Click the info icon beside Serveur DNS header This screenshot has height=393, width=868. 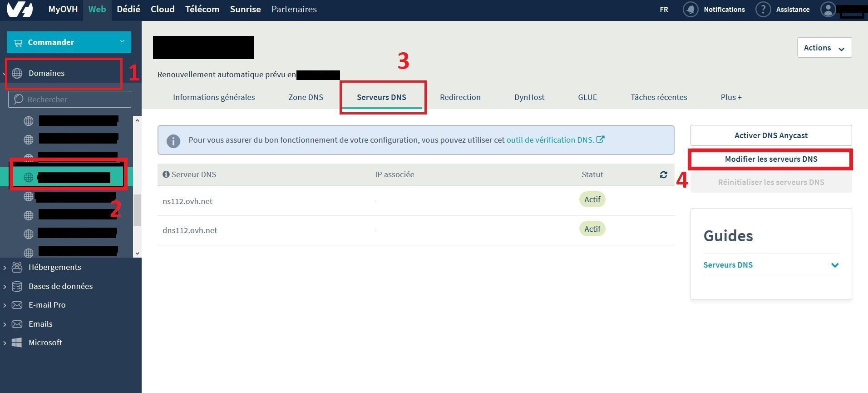[166, 174]
